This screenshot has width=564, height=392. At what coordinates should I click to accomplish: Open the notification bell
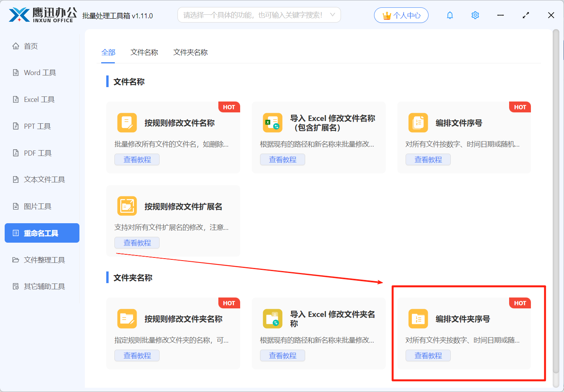pyautogui.click(x=450, y=15)
